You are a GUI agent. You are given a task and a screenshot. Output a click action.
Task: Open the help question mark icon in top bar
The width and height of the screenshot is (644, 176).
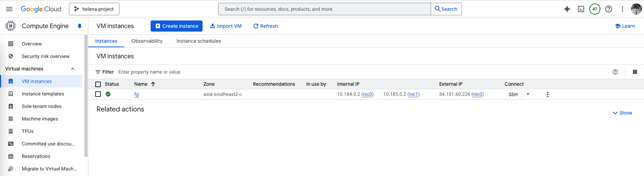point(608,9)
